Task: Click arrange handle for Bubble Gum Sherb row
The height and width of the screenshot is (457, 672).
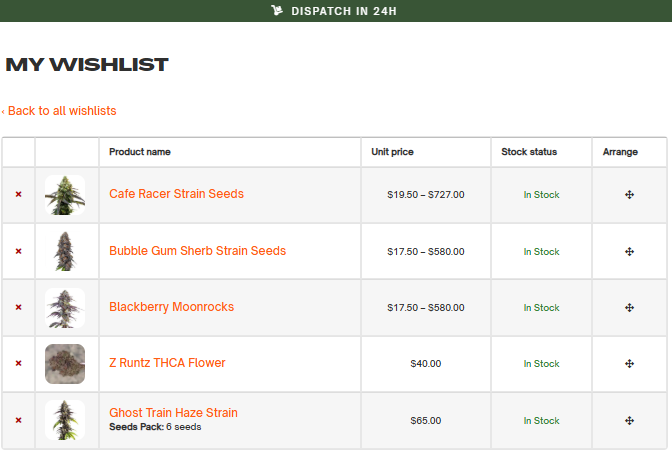Action: [629, 252]
